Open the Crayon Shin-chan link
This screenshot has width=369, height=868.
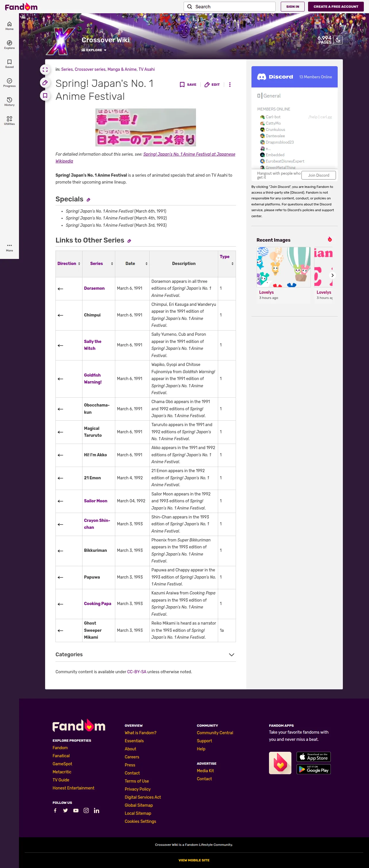[x=97, y=524]
